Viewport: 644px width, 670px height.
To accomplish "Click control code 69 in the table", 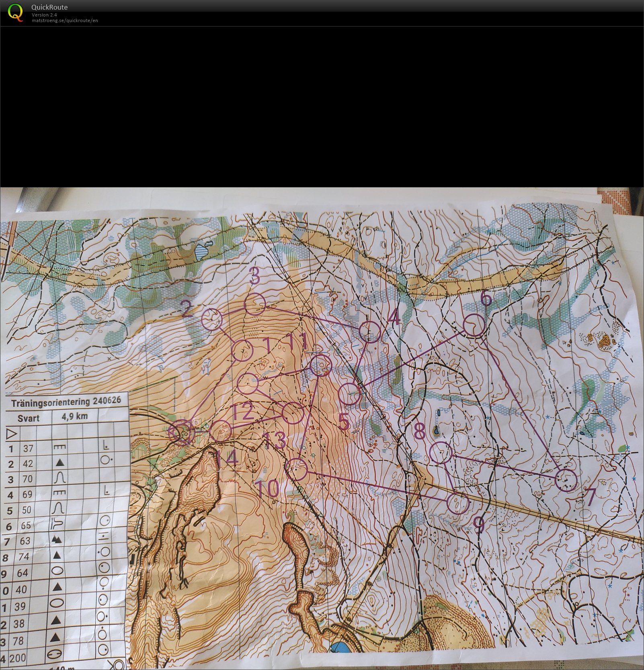I will tap(27, 494).
